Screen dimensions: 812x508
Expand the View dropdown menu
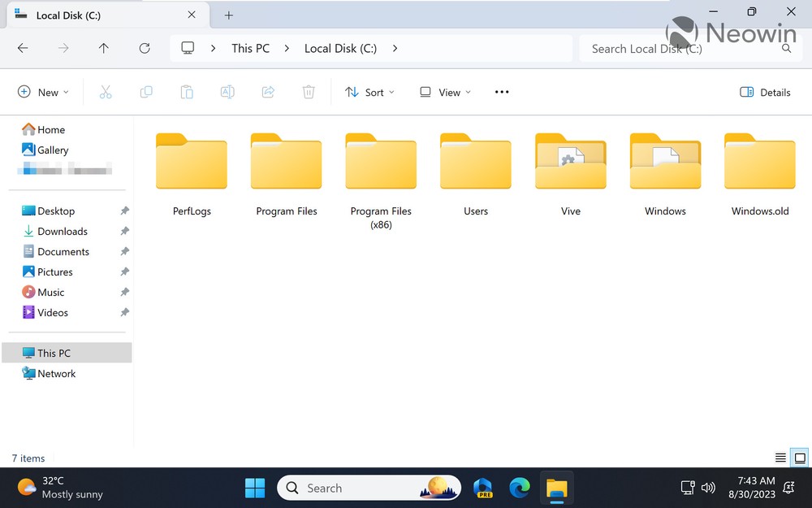click(x=445, y=93)
